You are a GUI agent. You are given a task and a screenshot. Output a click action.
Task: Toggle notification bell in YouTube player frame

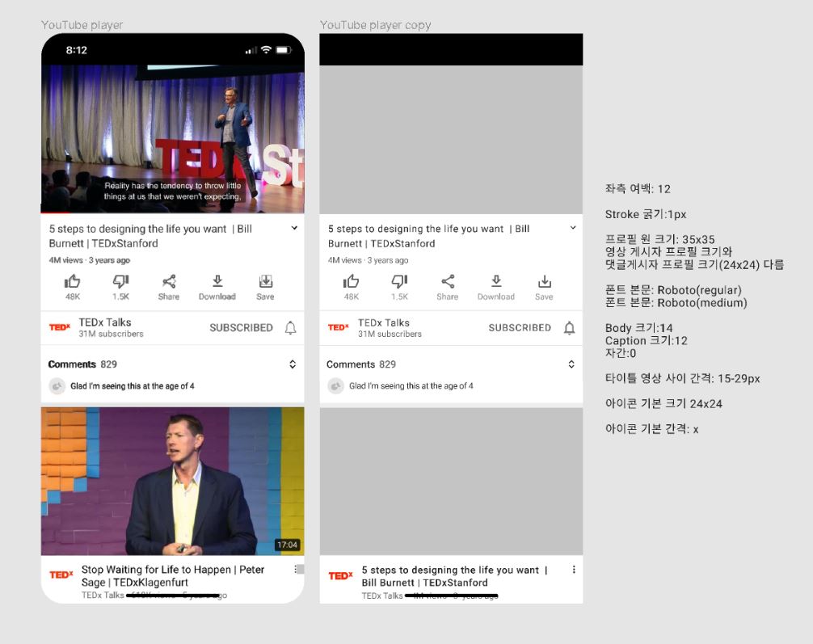coord(291,328)
